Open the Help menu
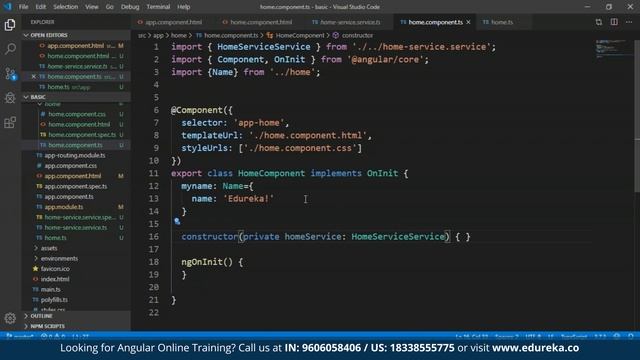Screen dimensions: 640x360 click(184, 7)
